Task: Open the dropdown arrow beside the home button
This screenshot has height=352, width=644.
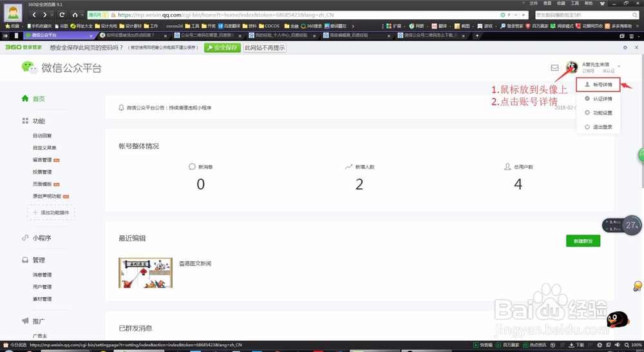Action: click(x=82, y=15)
